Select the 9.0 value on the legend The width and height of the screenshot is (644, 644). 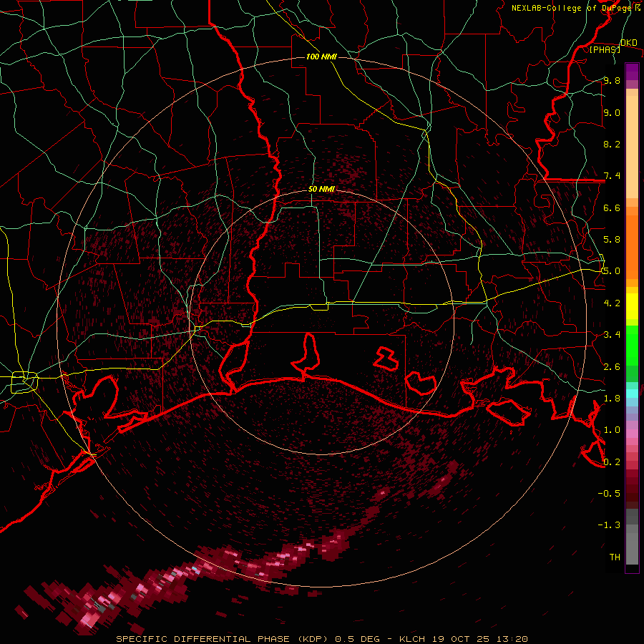(x=612, y=112)
